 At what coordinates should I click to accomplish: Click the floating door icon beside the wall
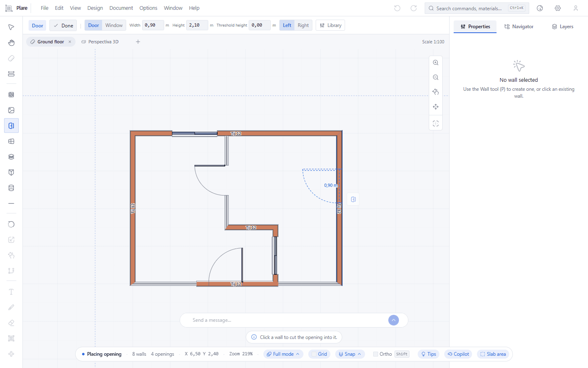353,199
